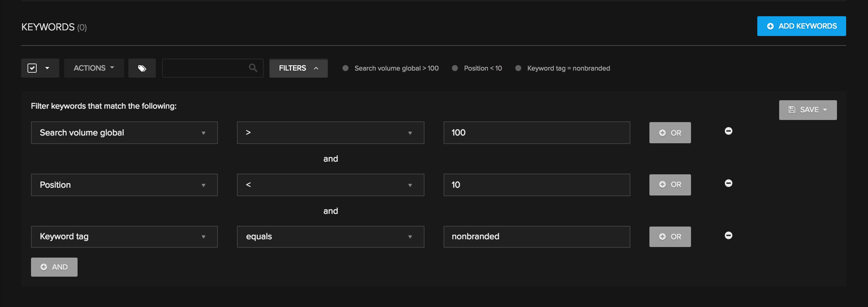Open the keyword tags icon button

coord(142,68)
